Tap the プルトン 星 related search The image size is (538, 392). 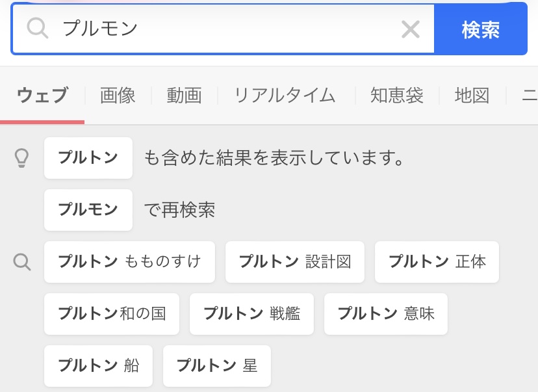pyautogui.click(x=216, y=366)
